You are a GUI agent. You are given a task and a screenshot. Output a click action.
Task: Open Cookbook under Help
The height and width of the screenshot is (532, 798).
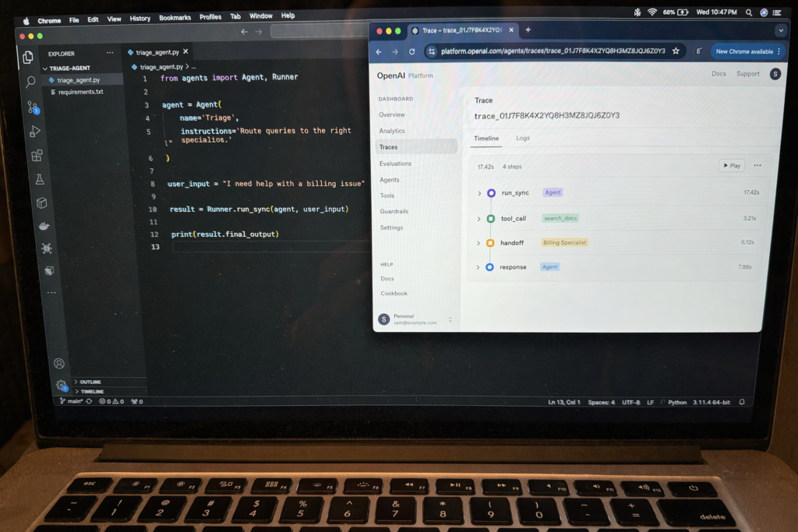(x=394, y=294)
